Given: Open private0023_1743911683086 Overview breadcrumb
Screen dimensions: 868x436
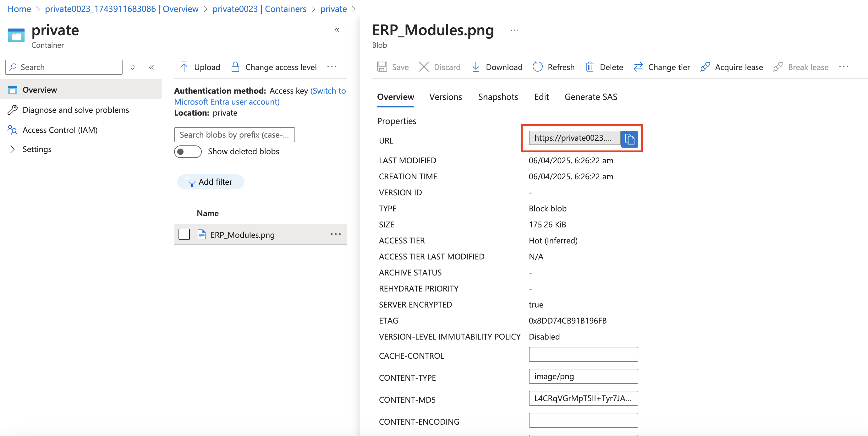Looking at the screenshot, I should click(122, 9).
